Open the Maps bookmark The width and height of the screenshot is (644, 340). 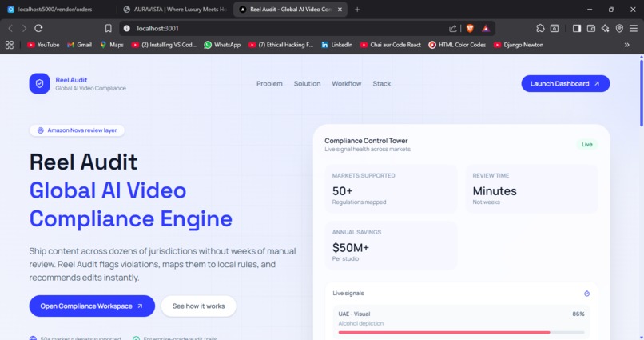[x=112, y=45]
